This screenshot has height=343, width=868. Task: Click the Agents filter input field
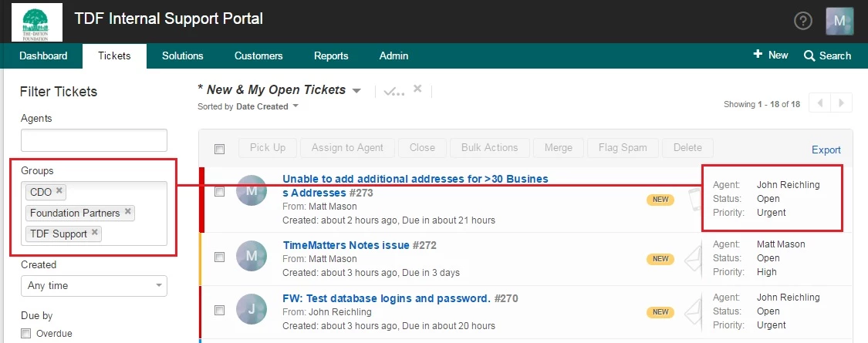coord(94,140)
